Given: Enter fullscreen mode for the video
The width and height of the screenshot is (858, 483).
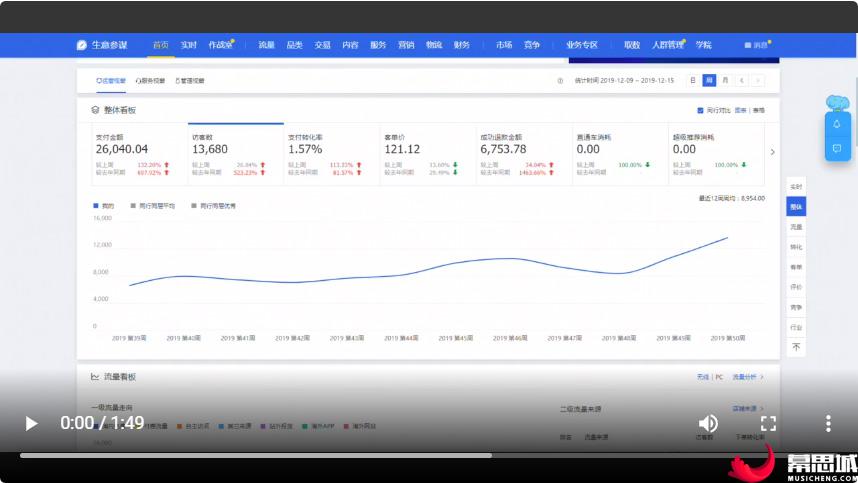Looking at the screenshot, I should tap(768, 423).
